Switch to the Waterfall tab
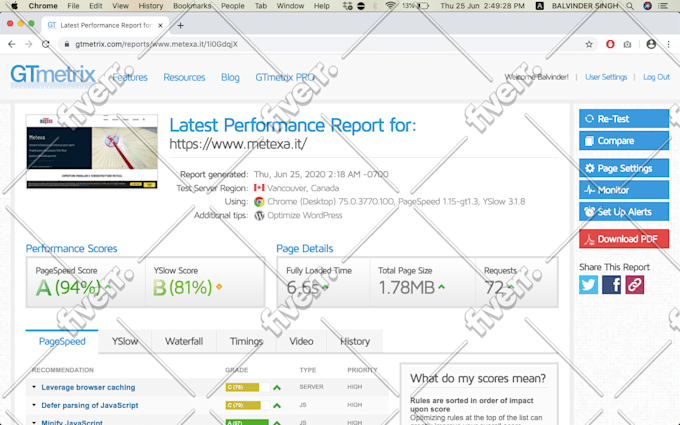This screenshot has width=680, height=425. point(184,342)
